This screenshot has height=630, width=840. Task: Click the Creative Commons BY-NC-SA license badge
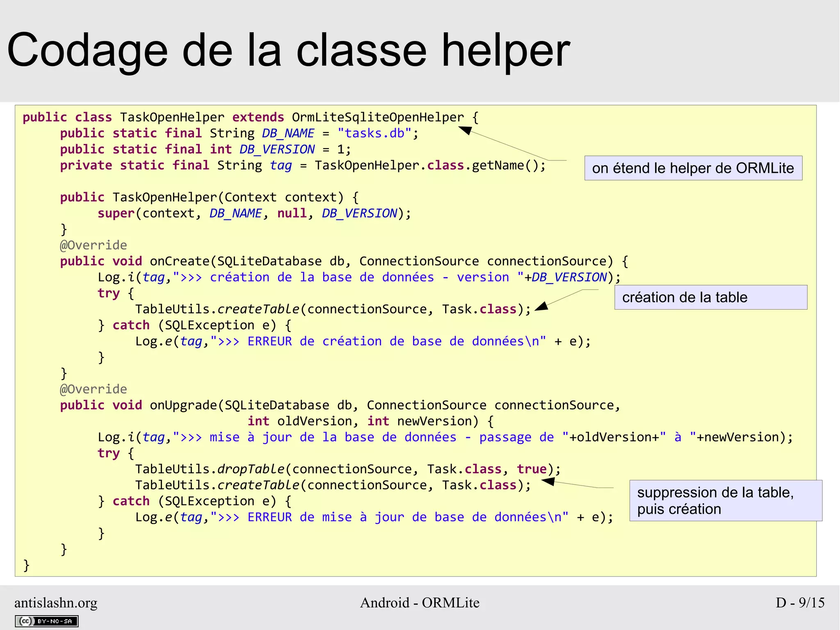tap(47, 621)
